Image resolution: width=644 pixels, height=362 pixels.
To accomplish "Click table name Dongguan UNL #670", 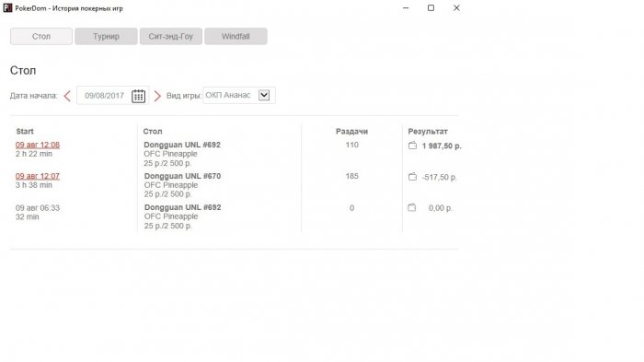I will point(182,176).
